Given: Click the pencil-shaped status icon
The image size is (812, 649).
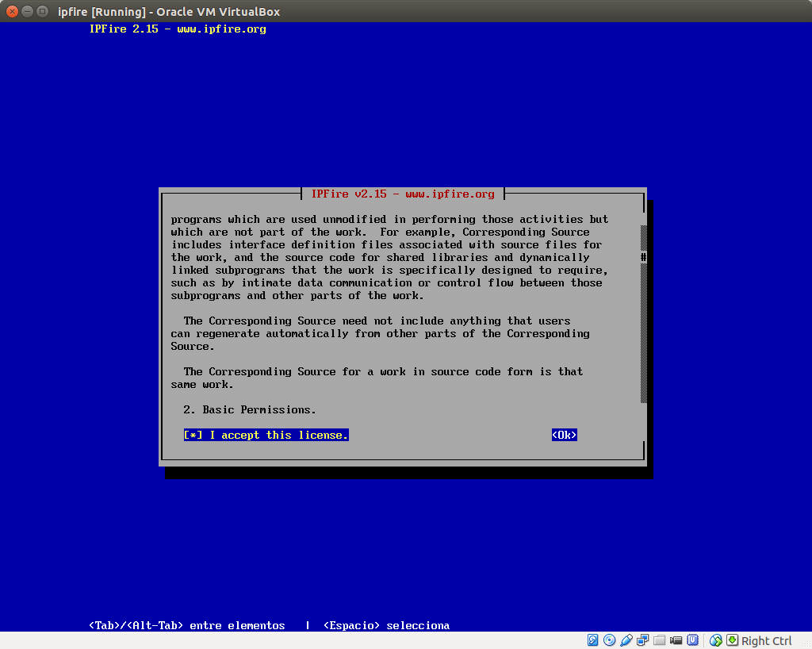Looking at the screenshot, I should pyautogui.click(x=626, y=640).
